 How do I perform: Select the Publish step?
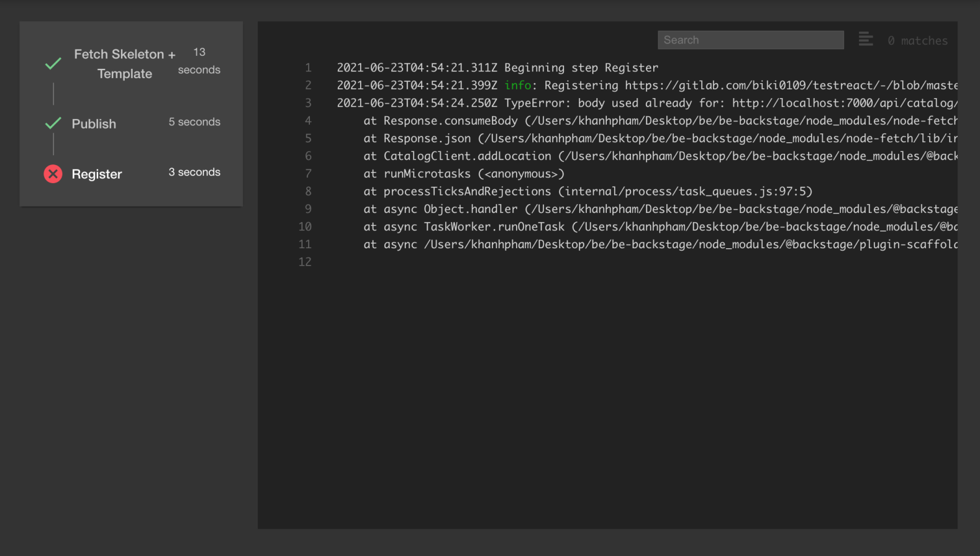(94, 123)
